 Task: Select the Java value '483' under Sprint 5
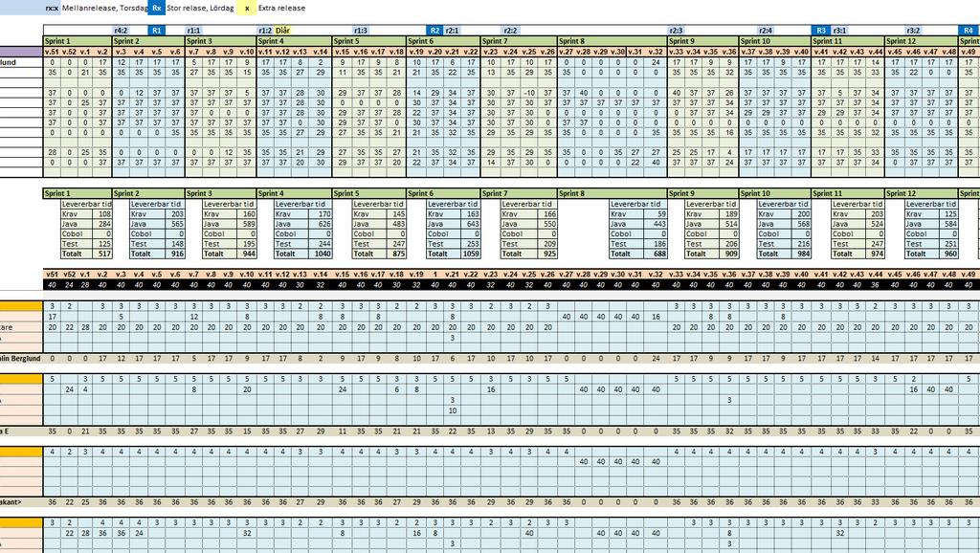[397, 224]
